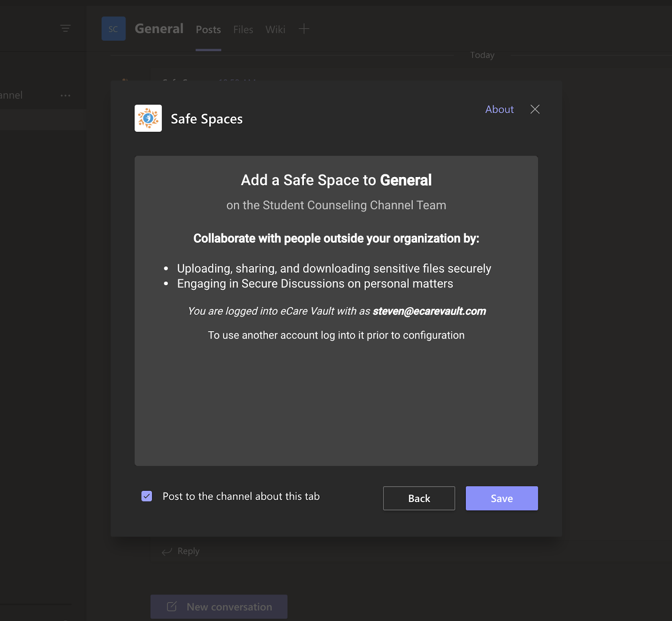This screenshot has height=621, width=672.
Task: Click the Reply arrow icon
Action: 167,551
